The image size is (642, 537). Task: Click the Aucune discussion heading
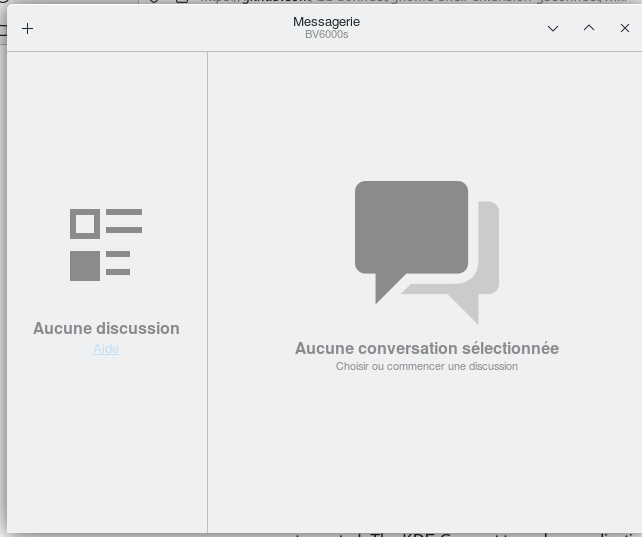coord(106,328)
